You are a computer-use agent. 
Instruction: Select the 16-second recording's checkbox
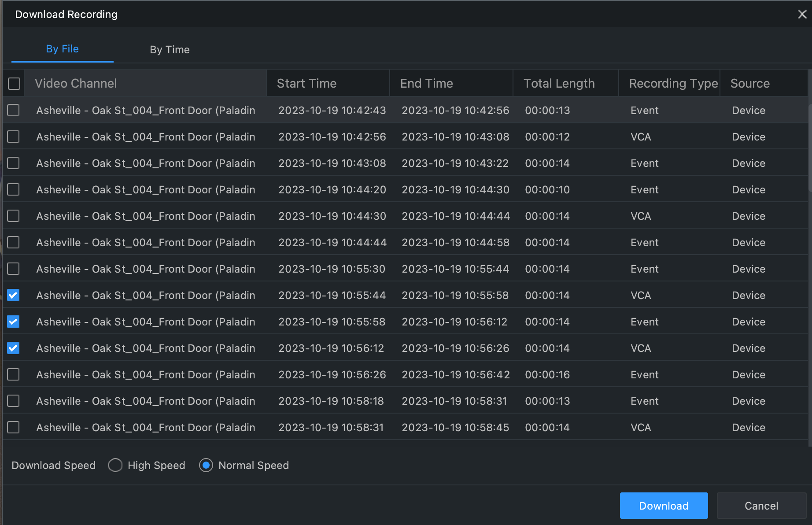click(14, 374)
